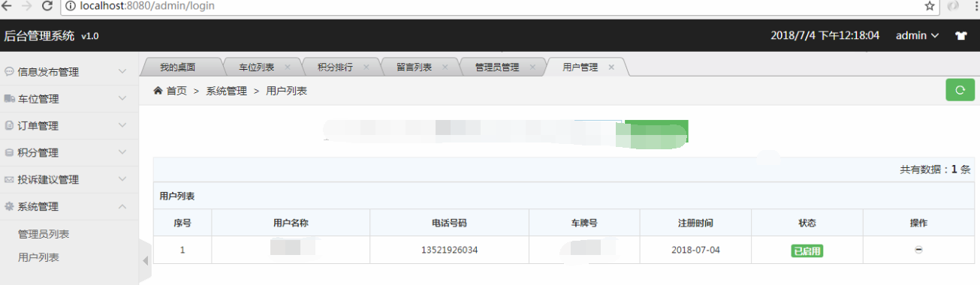Click the 订单管理 sidebar icon
Viewport: 980px width, 285px height.
click(x=9, y=126)
